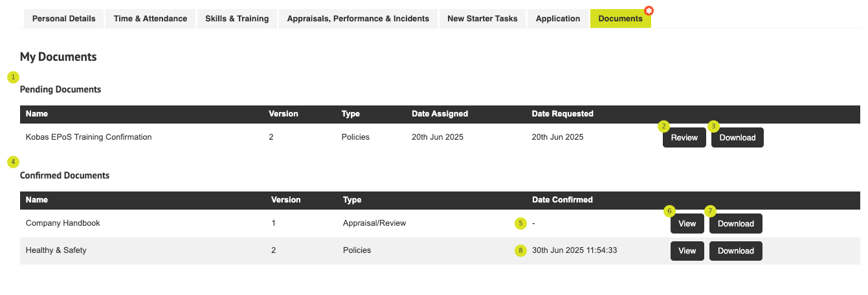View the Healthy & Safety document

[687, 251]
